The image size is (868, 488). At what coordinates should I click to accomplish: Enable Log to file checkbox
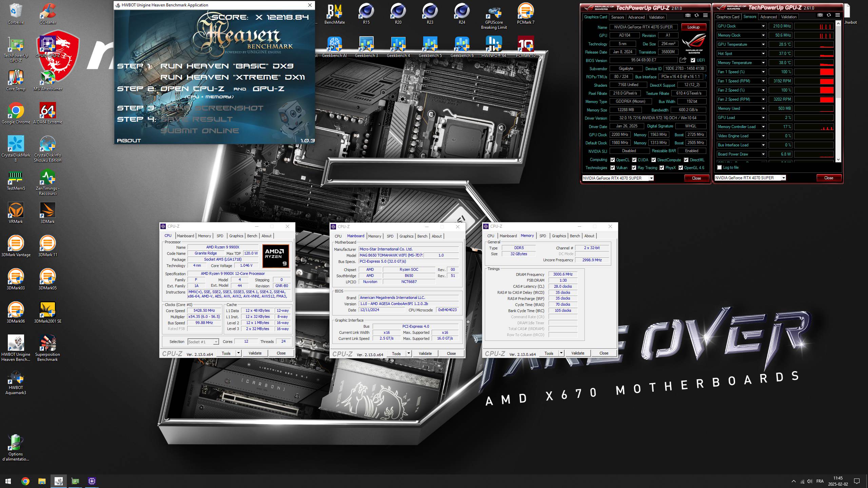pyautogui.click(x=719, y=167)
